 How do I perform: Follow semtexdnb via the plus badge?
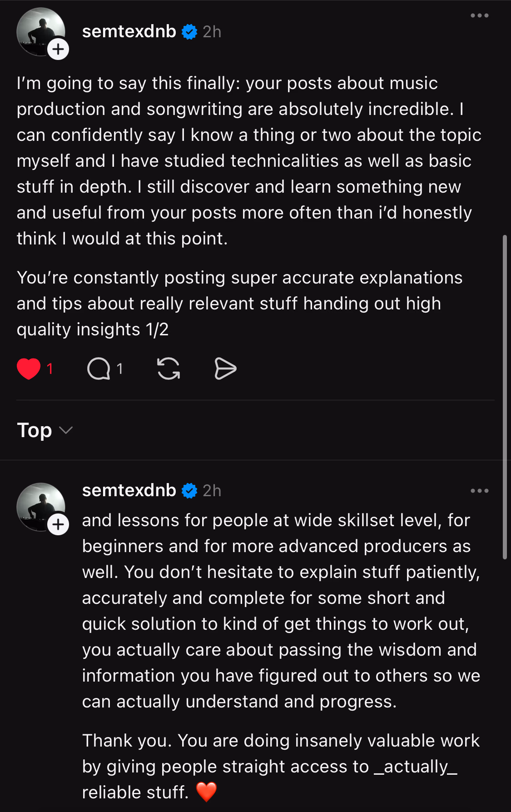coord(58,50)
